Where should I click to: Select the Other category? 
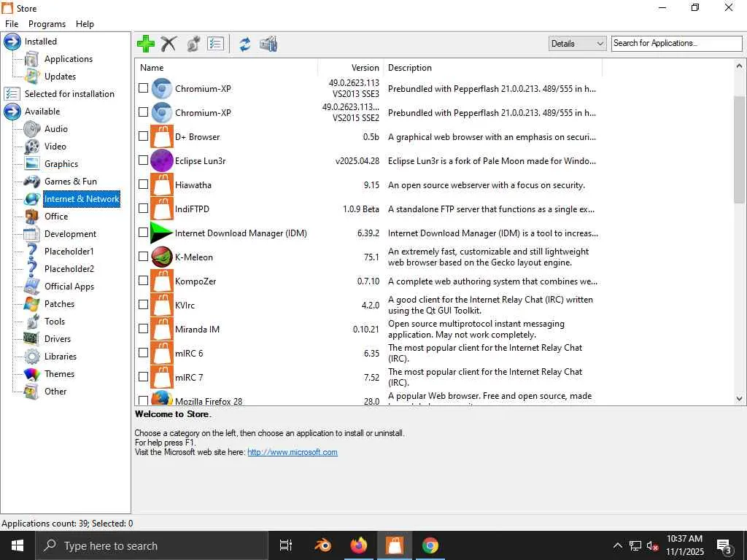[55, 392]
